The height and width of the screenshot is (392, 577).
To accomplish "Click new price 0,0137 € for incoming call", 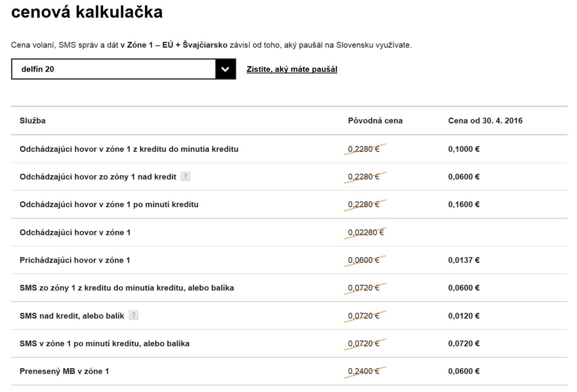I will [464, 260].
